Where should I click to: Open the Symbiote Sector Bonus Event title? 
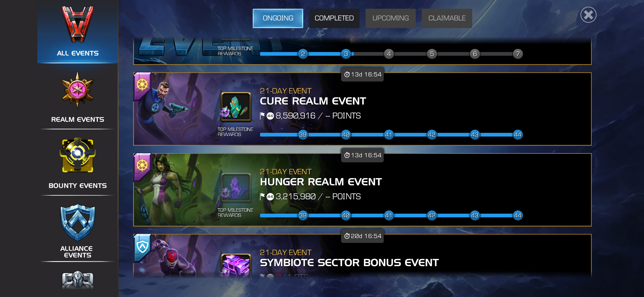(x=349, y=262)
